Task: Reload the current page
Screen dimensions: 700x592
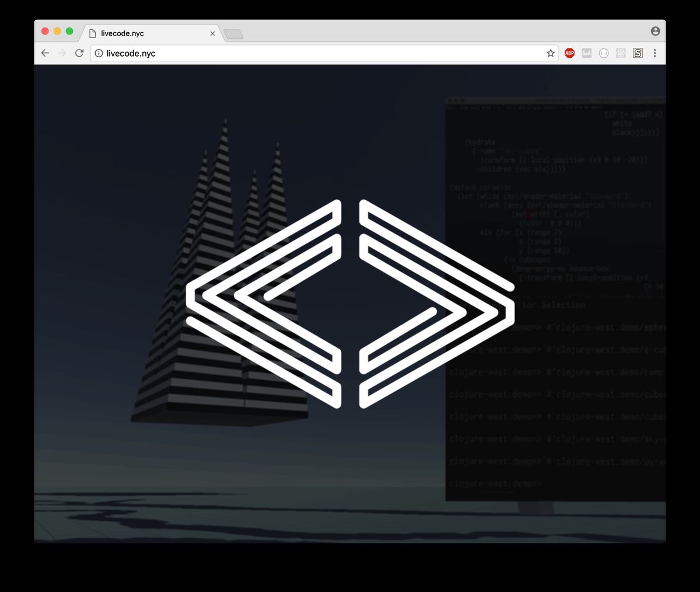Action: point(79,53)
